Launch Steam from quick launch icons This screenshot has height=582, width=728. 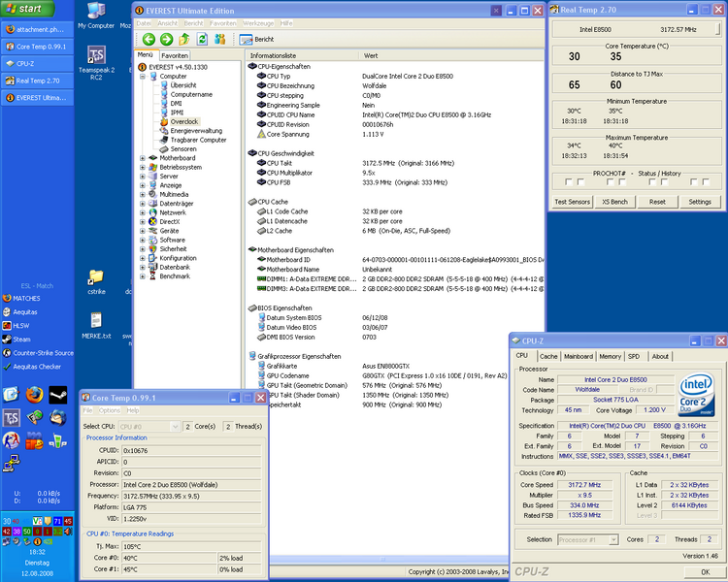coord(57,395)
